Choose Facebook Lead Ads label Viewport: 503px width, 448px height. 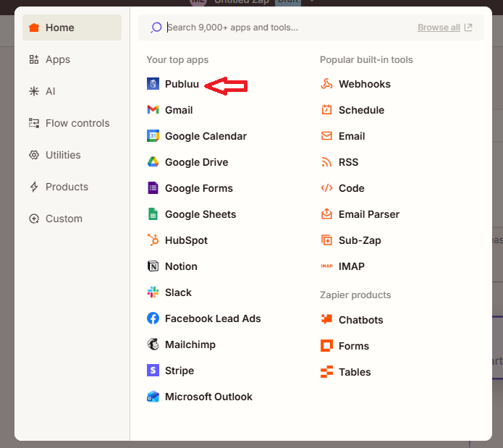(x=213, y=318)
